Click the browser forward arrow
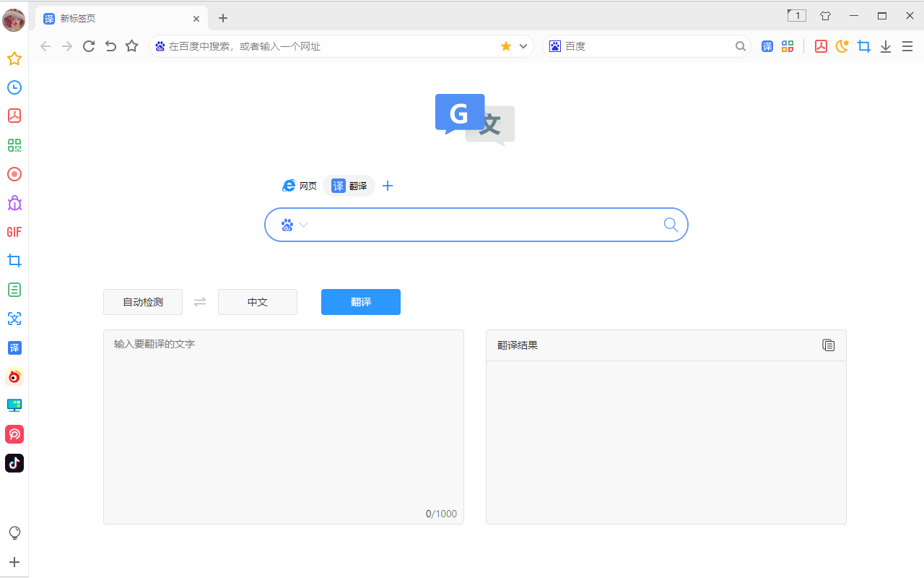This screenshot has height=578, width=924. [67, 46]
